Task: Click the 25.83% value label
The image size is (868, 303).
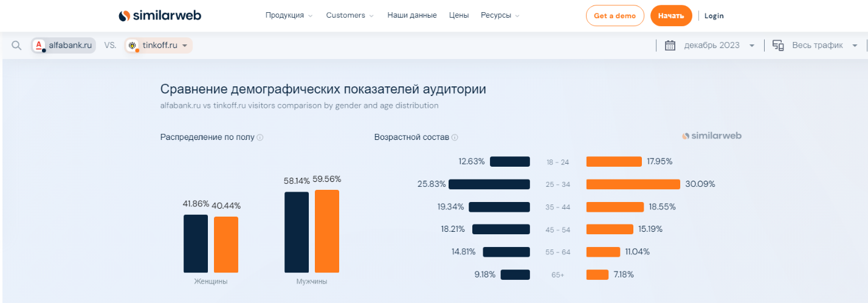Action: 432,184
